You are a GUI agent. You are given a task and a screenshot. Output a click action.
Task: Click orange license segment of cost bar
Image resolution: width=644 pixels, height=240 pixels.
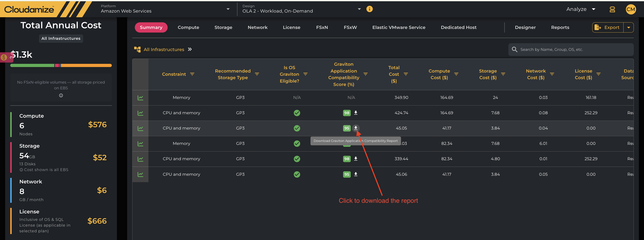pyautogui.click(x=86, y=66)
